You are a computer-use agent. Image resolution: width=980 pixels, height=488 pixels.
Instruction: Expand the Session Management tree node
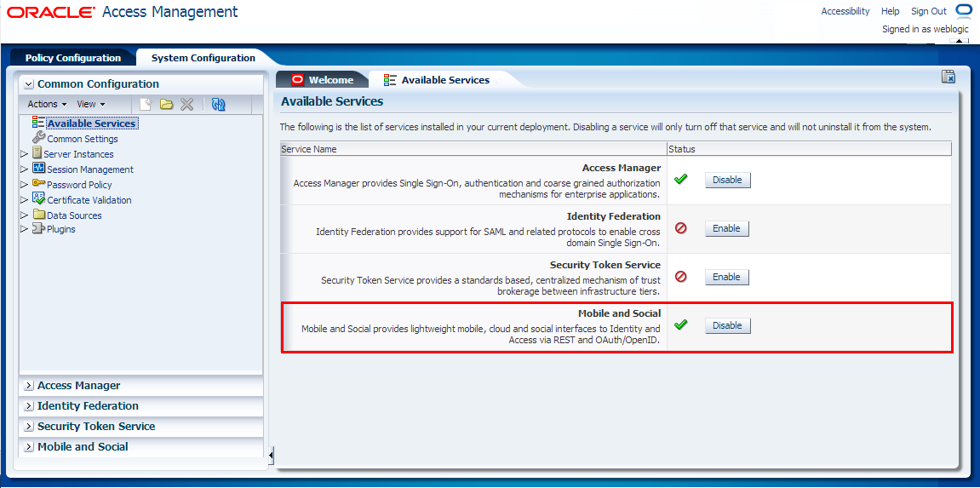[x=25, y=169]
